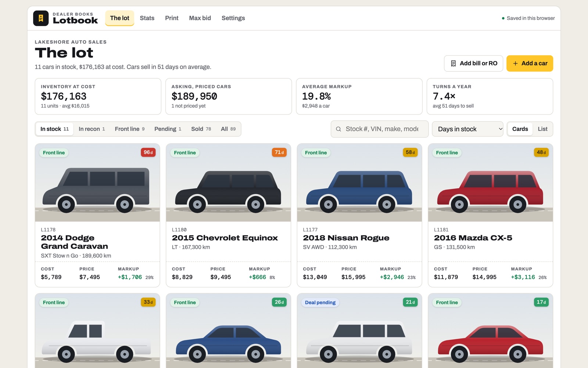Filter by Front line cars
Screen dimensions: 588x368
click(130, 129)
